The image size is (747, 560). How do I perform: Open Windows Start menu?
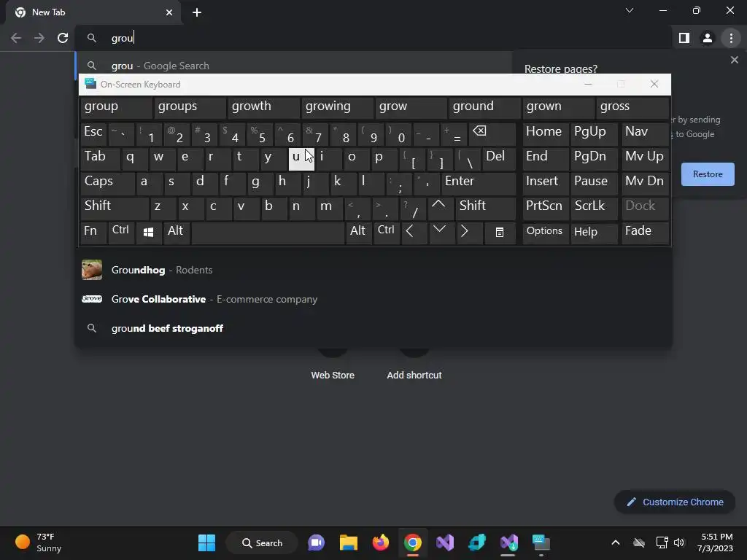tap(206, 542)
